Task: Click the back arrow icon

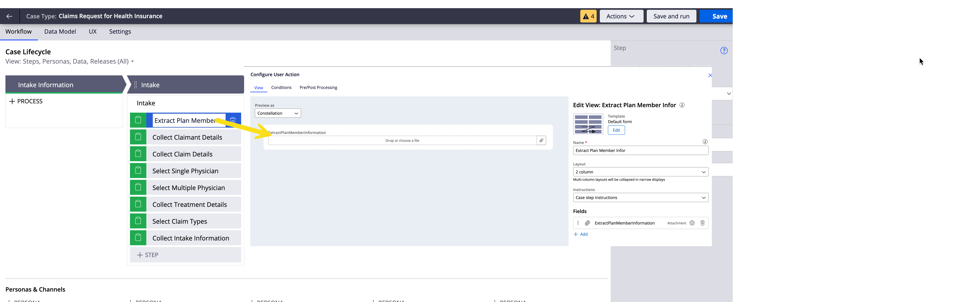Action: (10, 16)
